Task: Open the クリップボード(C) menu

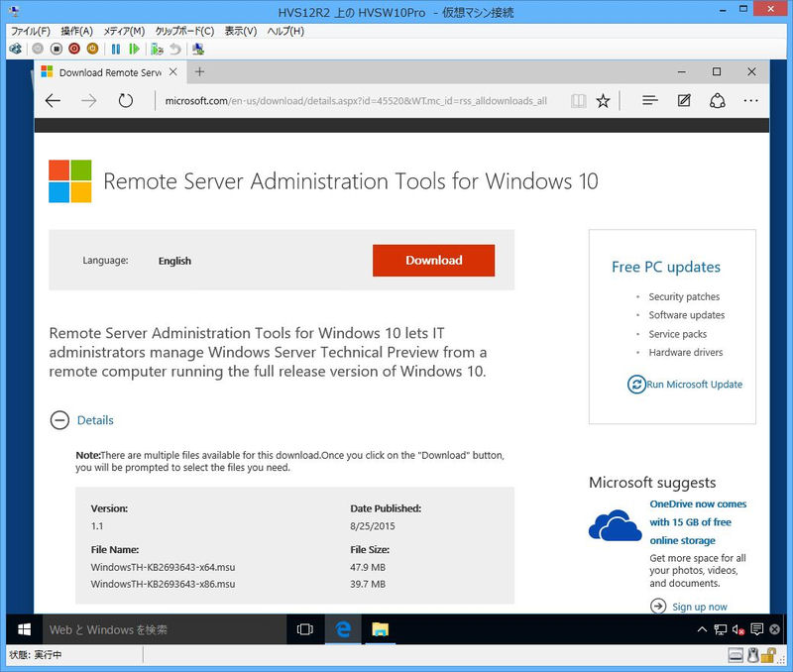Action: tap(184, 31)
